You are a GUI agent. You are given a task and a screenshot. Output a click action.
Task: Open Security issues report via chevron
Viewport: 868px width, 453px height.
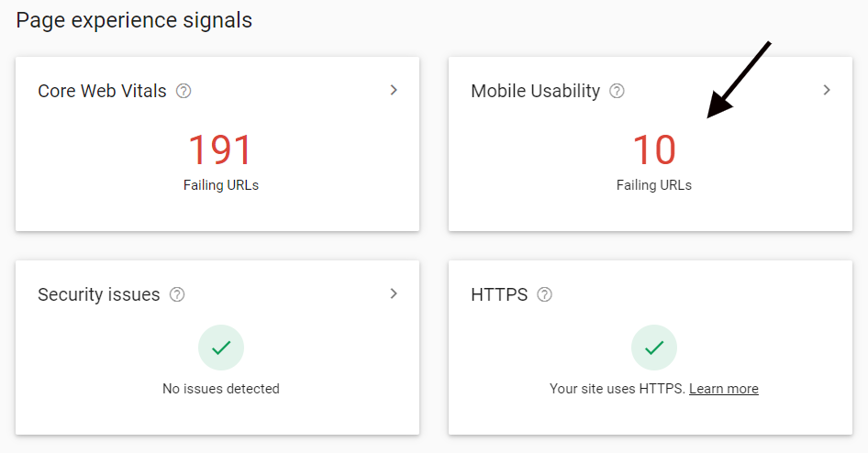point(394,293)
